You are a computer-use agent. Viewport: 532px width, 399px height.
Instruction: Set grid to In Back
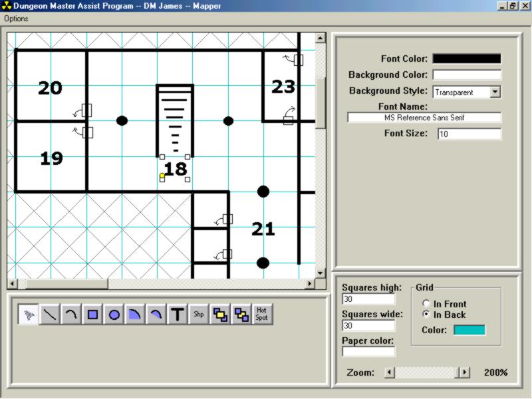(x=426, y=315)
